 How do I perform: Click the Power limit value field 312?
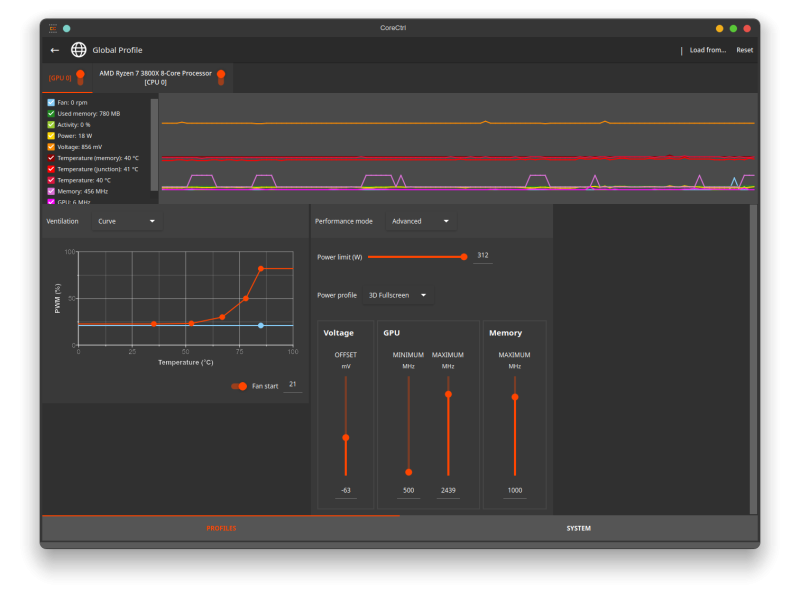[483, 256]
